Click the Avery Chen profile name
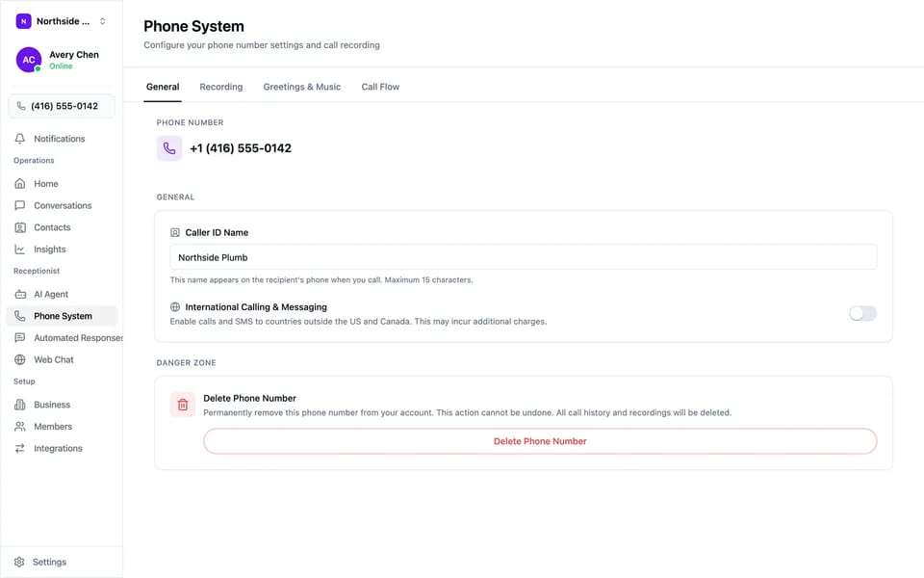The height and width of the screenshot is (578, 924). (74, 54)
